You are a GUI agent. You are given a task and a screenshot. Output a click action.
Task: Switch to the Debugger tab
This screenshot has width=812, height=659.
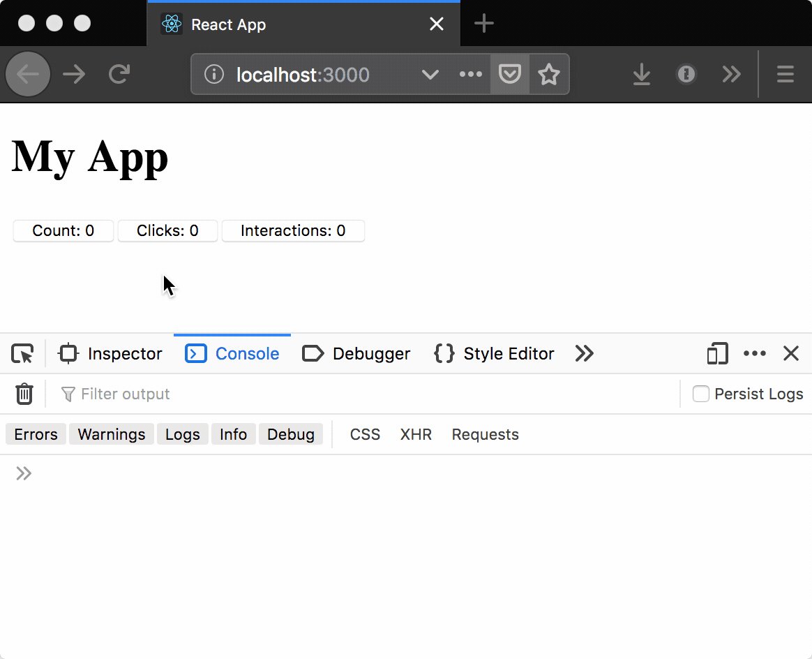click(356, 353)
